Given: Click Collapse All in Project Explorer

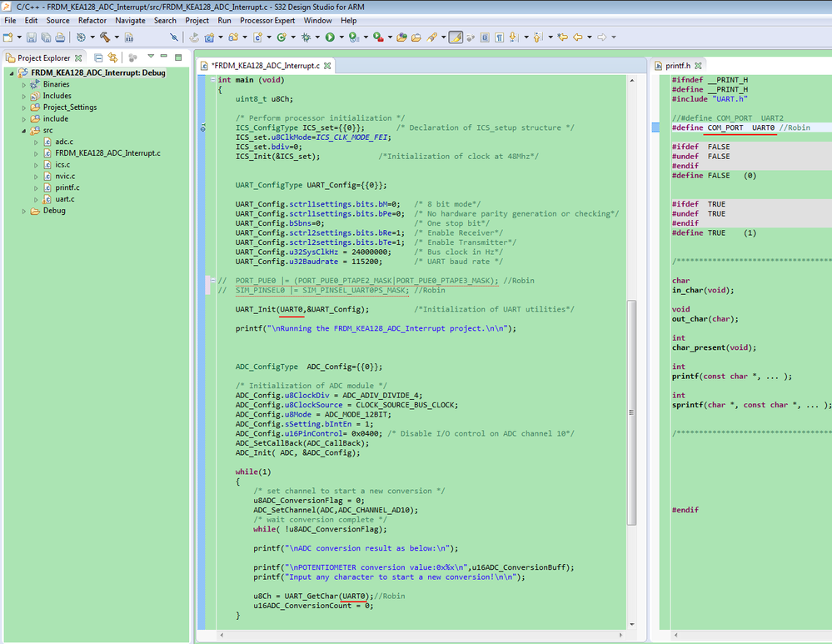Looking at the screenshot, I should [x=98, y=58].
